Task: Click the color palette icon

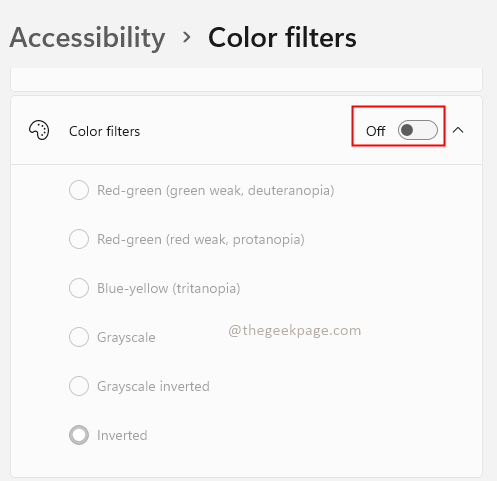Action: click(39, 130)
